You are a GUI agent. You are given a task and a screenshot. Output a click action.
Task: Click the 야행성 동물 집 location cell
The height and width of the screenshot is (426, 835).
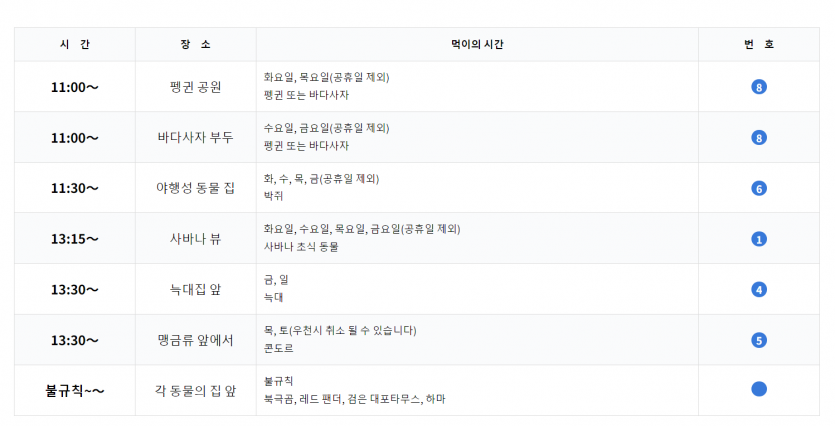(x=195, y=188)
